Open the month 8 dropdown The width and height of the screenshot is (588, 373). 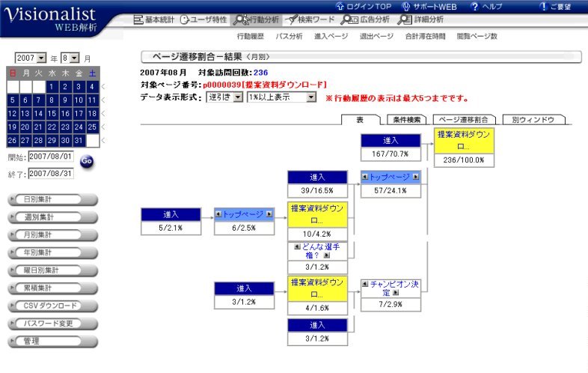70,58
